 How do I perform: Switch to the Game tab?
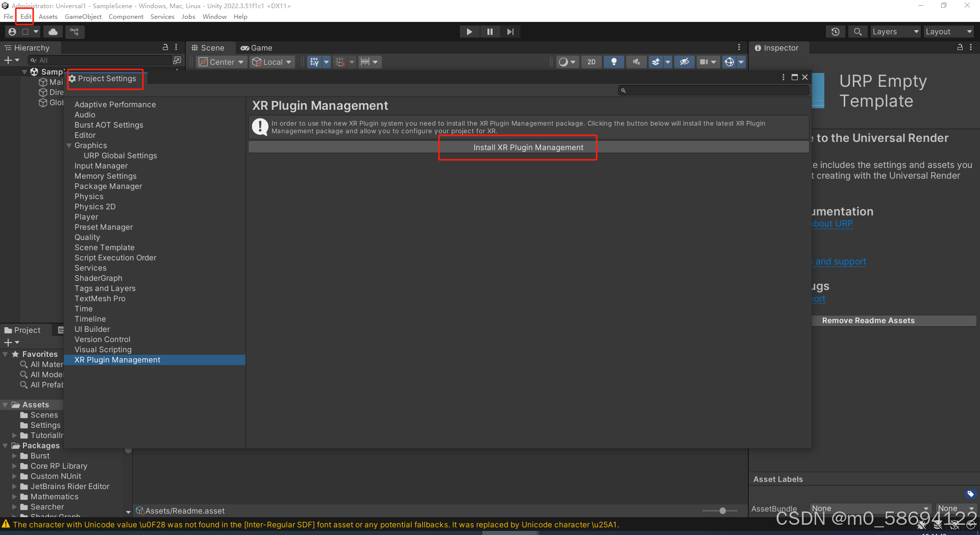(257, 47)
